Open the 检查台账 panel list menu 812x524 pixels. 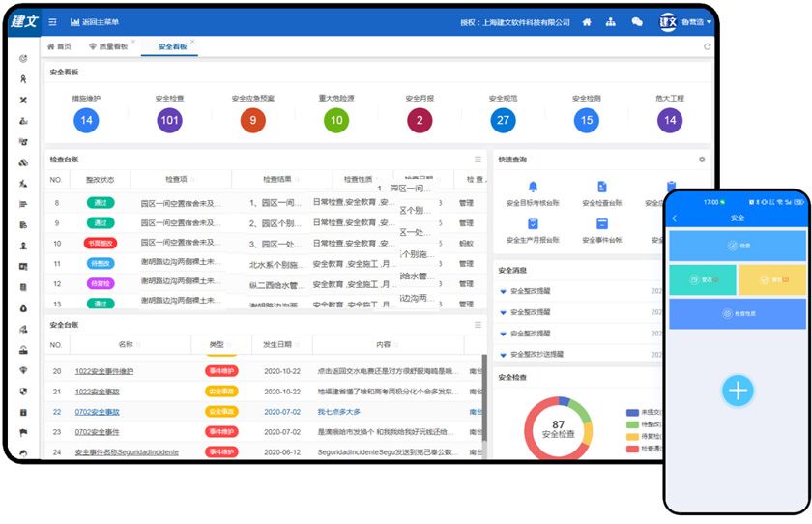click(x=478, y=160)
